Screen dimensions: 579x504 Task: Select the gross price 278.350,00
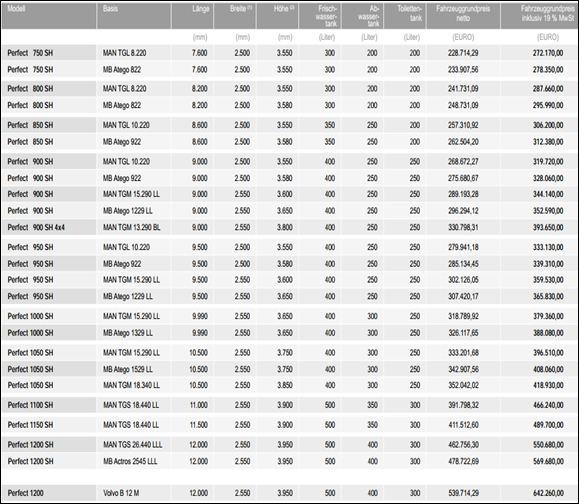pyautogui.click(x=548, y=69)
